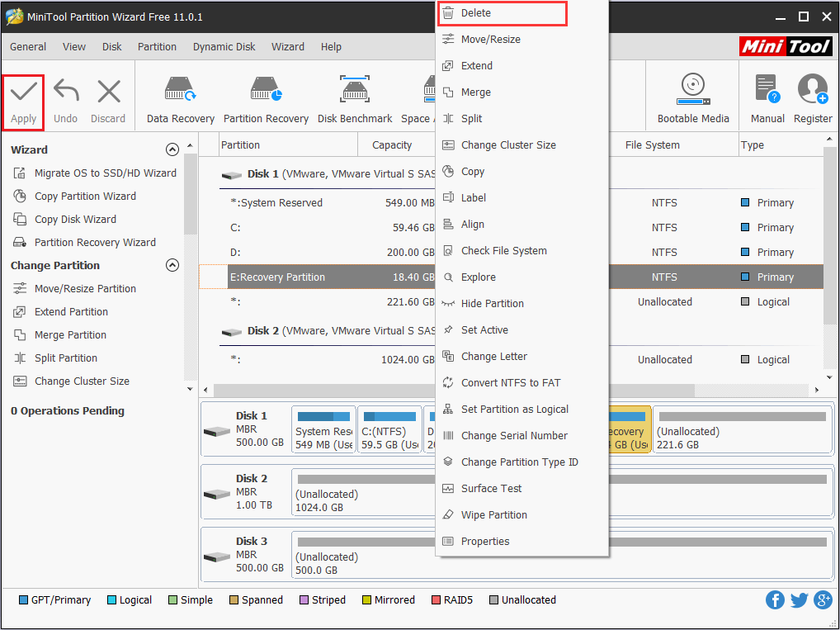Start Migrate OS to SSD/HD Wizard
Viewport: 840px width, 630px height.
click(94, 173)
